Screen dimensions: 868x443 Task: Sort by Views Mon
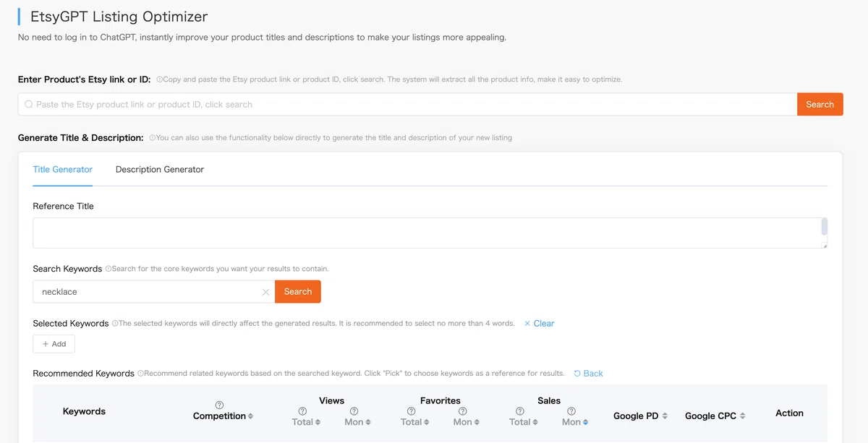point(368,422)
